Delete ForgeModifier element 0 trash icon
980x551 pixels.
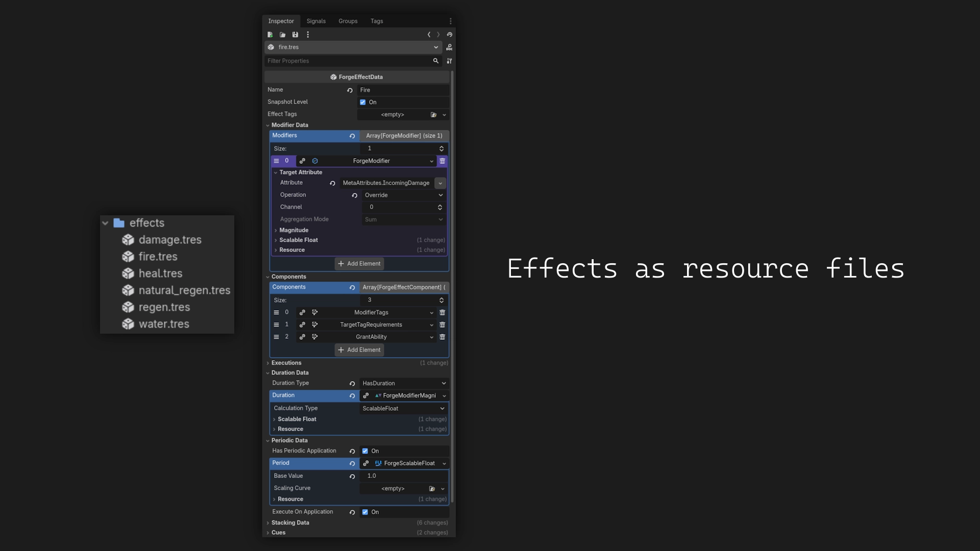443,161
